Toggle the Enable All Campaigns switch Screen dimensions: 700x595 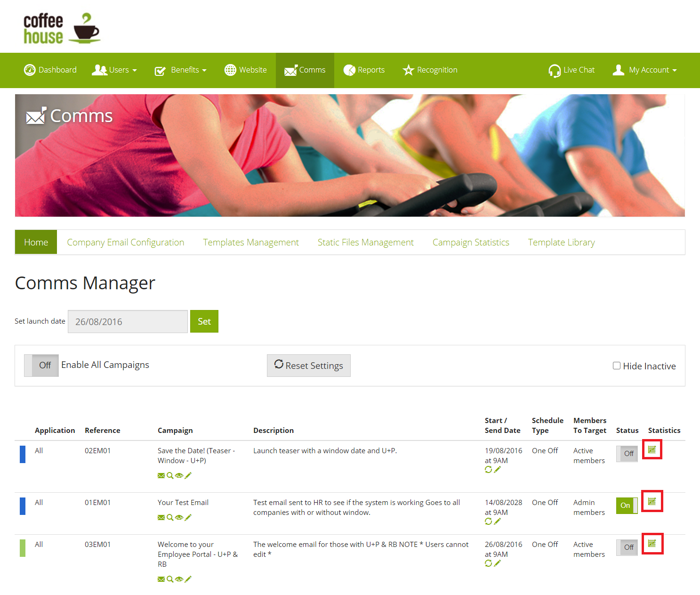coord(41,366)
